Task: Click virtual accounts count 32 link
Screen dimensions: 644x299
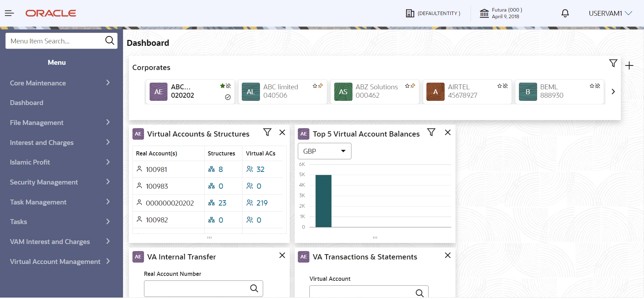Action: pos(260,169)
